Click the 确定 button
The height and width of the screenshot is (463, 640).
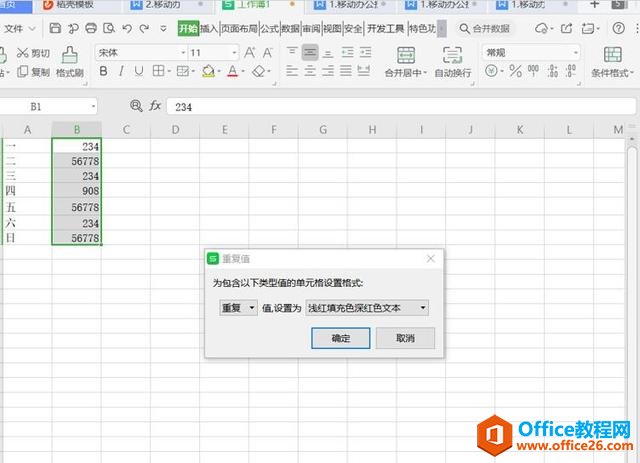pos(340,338)
